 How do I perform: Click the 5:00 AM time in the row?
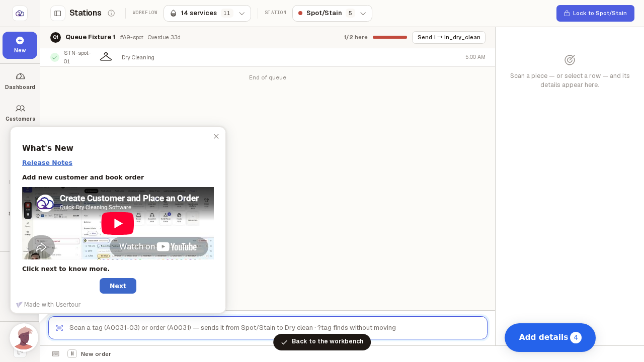475,57
